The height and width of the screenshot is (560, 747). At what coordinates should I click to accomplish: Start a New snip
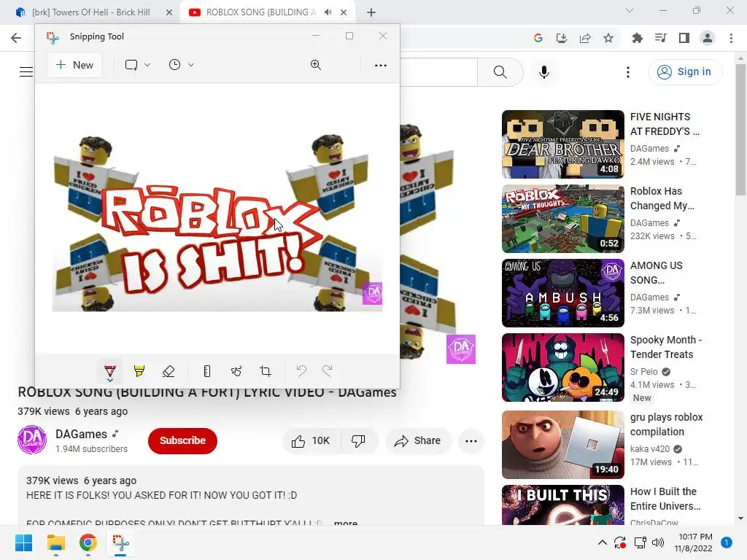(x=74, y=65)
